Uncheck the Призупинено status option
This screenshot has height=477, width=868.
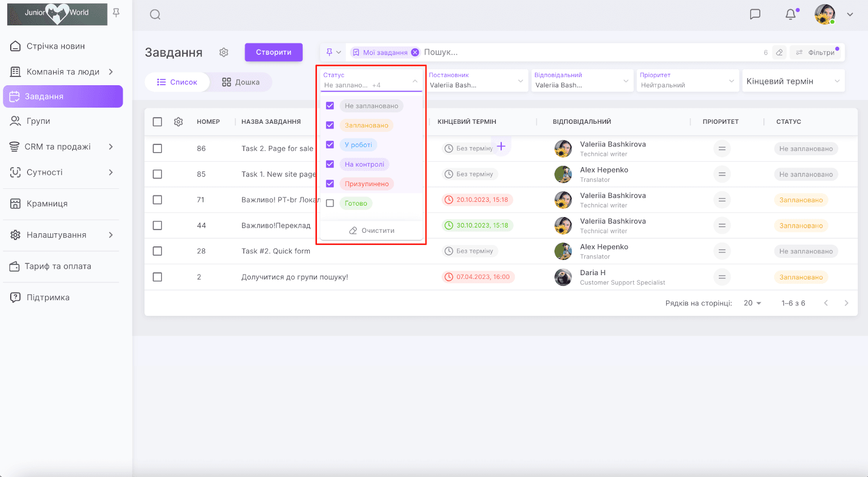click(330, 184)
